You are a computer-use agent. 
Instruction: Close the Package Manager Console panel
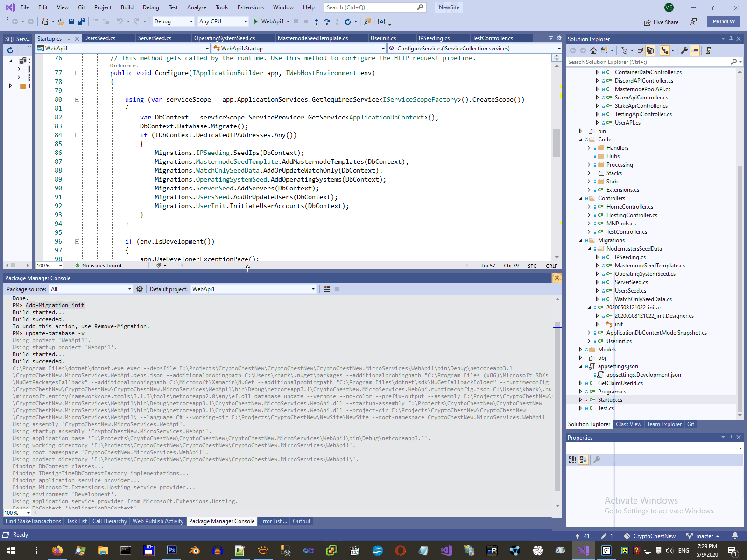[557, 278]
